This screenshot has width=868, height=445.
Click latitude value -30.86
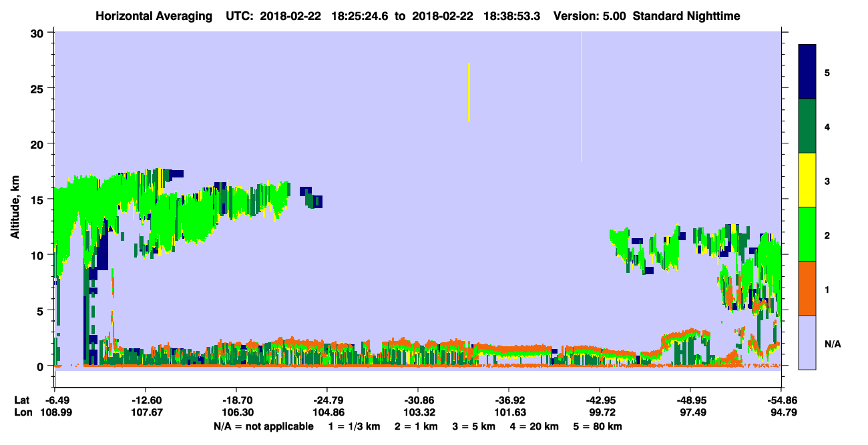418,400
